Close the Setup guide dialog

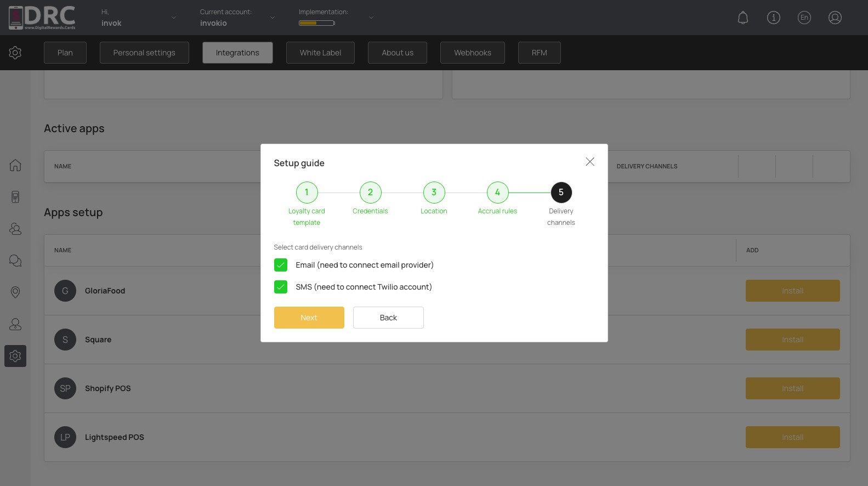point(590,161)
